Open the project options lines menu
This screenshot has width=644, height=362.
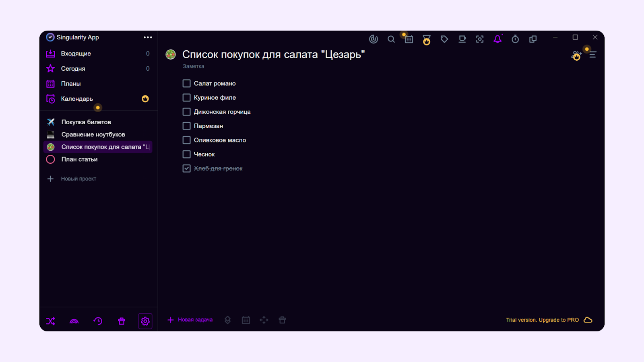tap(593, 55)
